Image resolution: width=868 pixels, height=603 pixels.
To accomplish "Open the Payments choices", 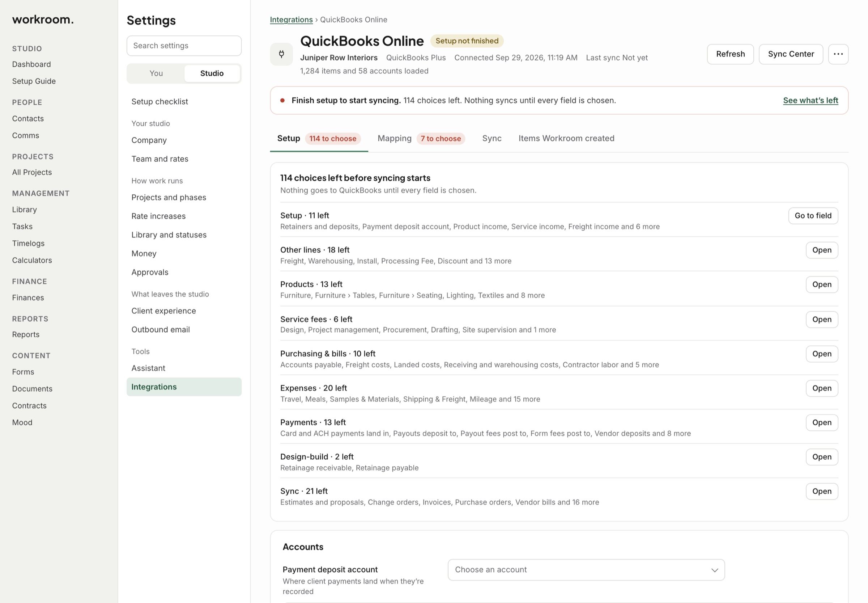I will [822, 423].
